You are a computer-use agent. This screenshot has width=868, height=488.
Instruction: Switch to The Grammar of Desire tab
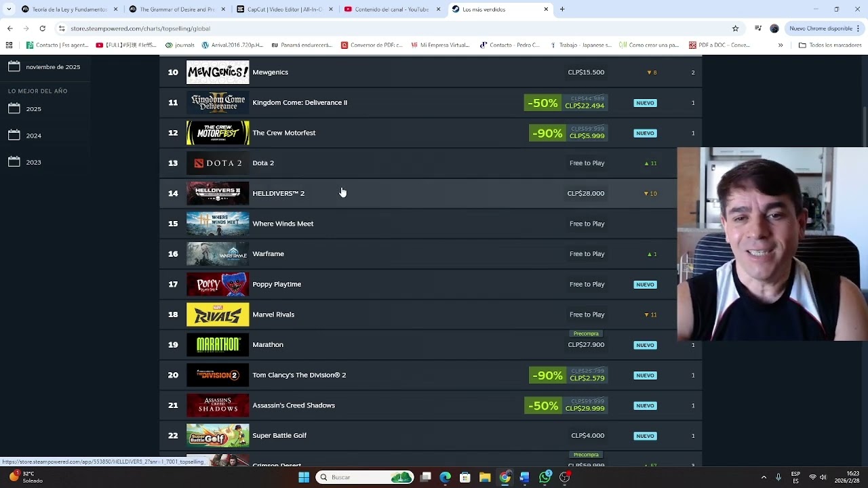tap(176, 9)
